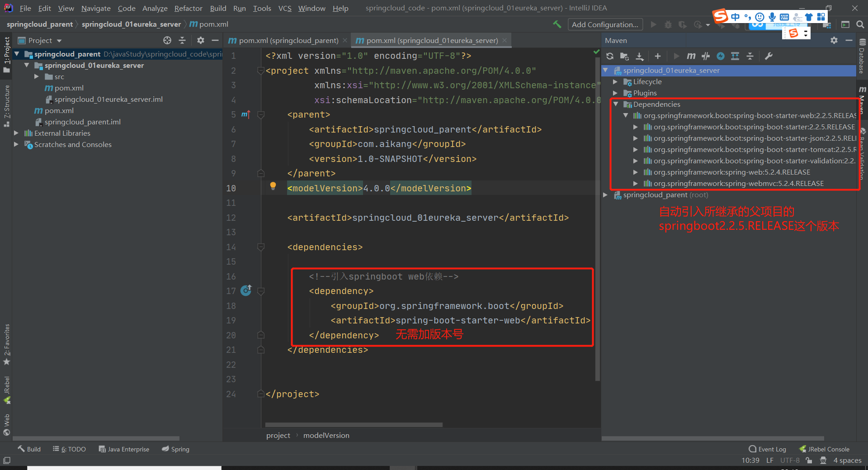The height and width of the screenshot is (470, 868).
Task: Expand Scratches and Consoles node
Action: coord(17,144)
